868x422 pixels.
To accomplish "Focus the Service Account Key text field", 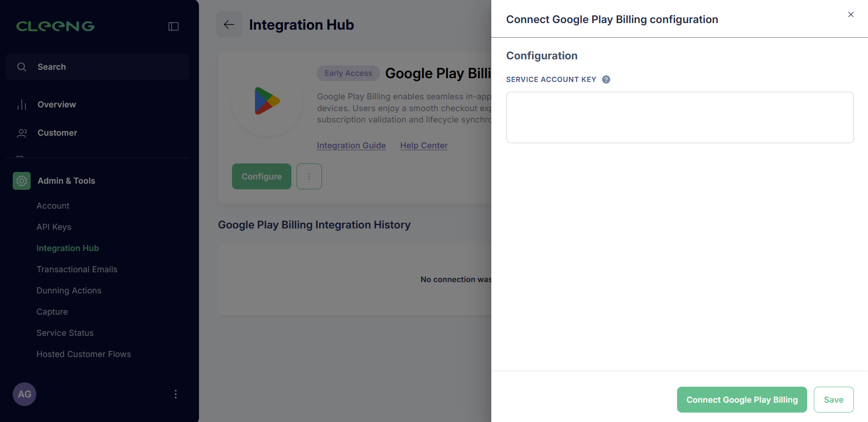I will click(x=680, y=117).
